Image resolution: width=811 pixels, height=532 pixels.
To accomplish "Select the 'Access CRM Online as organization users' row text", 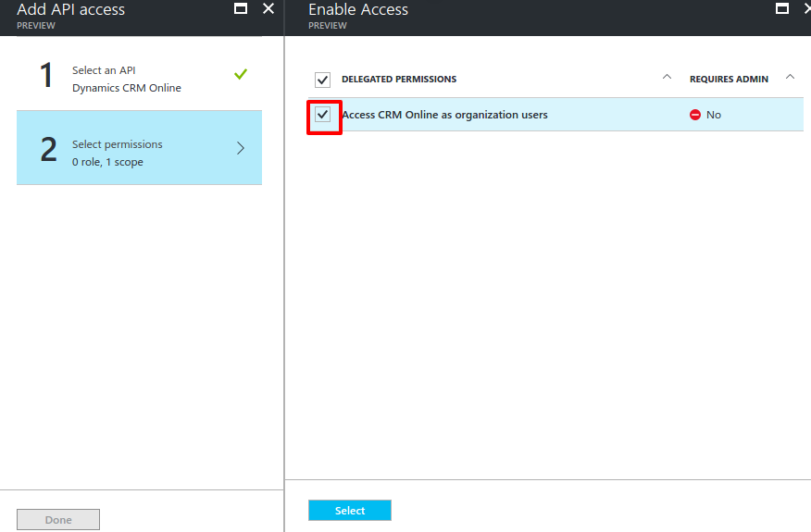I will [x=444, y=115].
